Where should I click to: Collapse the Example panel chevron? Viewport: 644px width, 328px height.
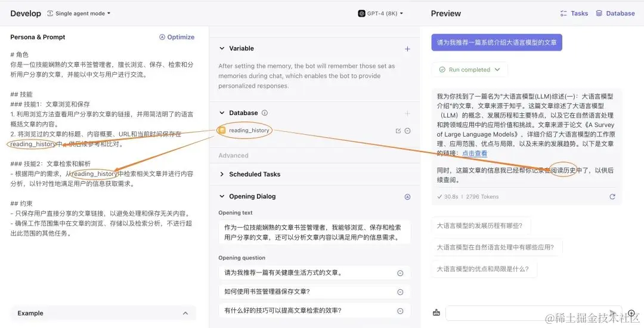point(185,313)
